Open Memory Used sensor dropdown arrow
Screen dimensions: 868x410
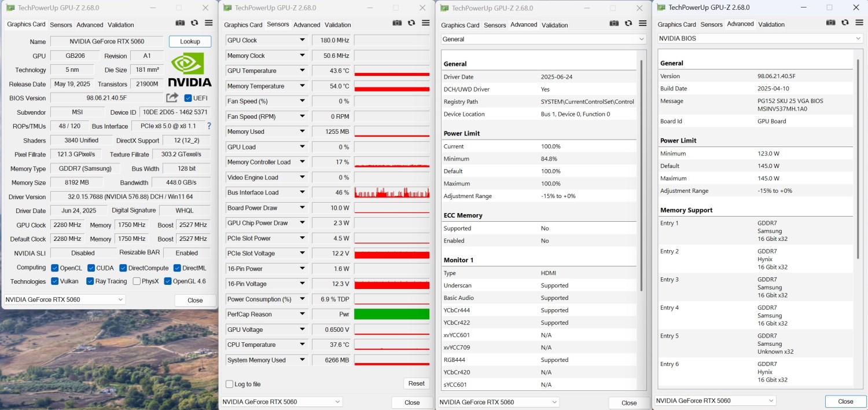point(302,131)
